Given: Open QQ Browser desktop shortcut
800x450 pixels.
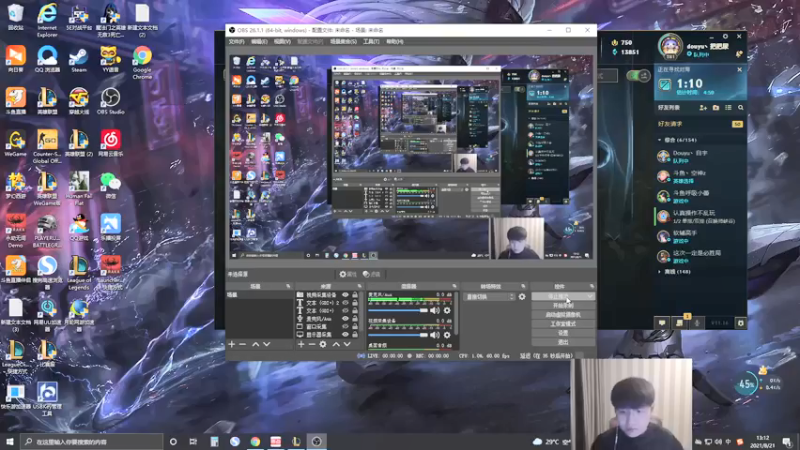Looking at the screenshot, I should click(47, 59).
